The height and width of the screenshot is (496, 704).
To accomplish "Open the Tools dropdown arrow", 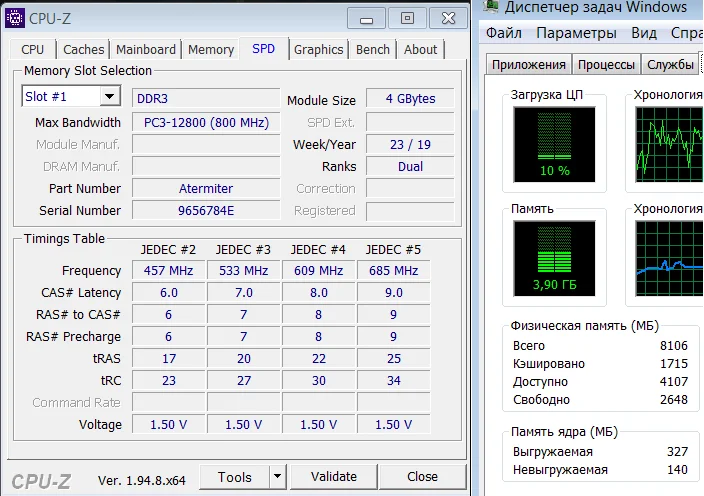I will (x=277, y=477).
